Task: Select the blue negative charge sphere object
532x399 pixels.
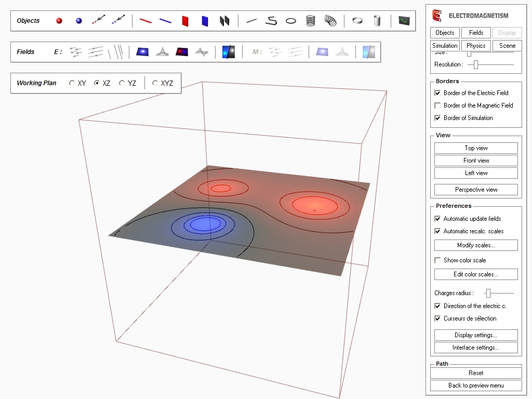Action: point(79,21)
